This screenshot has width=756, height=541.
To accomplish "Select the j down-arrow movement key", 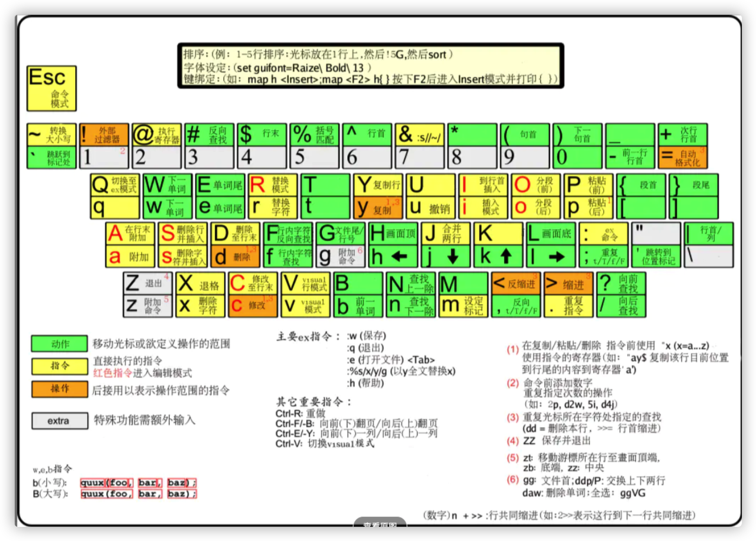I will click(445, 256).
